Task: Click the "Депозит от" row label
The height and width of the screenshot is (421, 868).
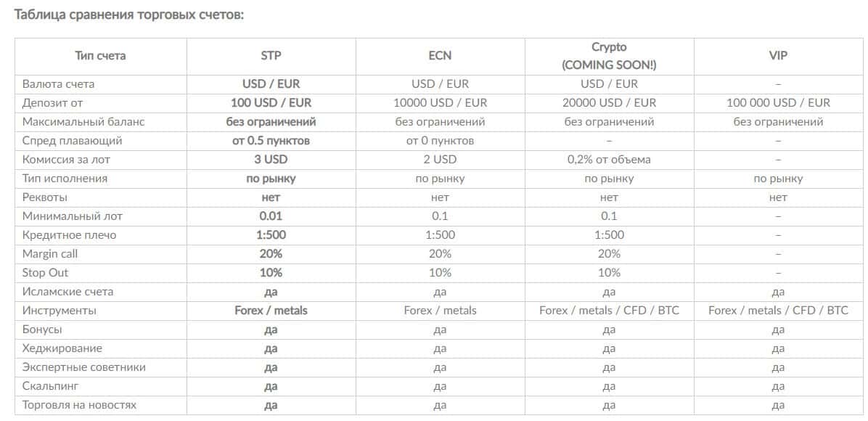Action: pyautogui.click(x=52, y=103)
